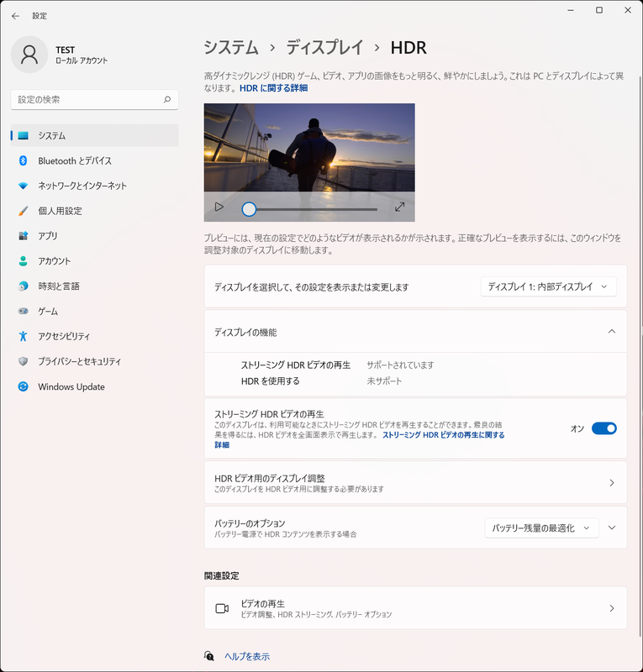The height and width of the screenshot is (672, 643).
Task: Click the video preview progress track
Action: point(317,209)
